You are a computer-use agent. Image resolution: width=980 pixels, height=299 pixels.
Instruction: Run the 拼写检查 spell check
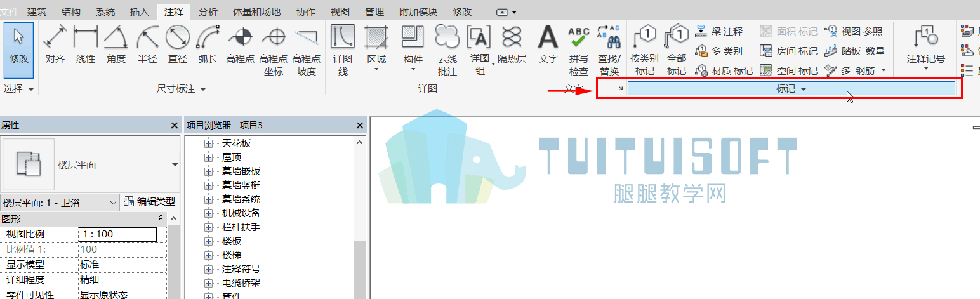(x=579, y=51)
